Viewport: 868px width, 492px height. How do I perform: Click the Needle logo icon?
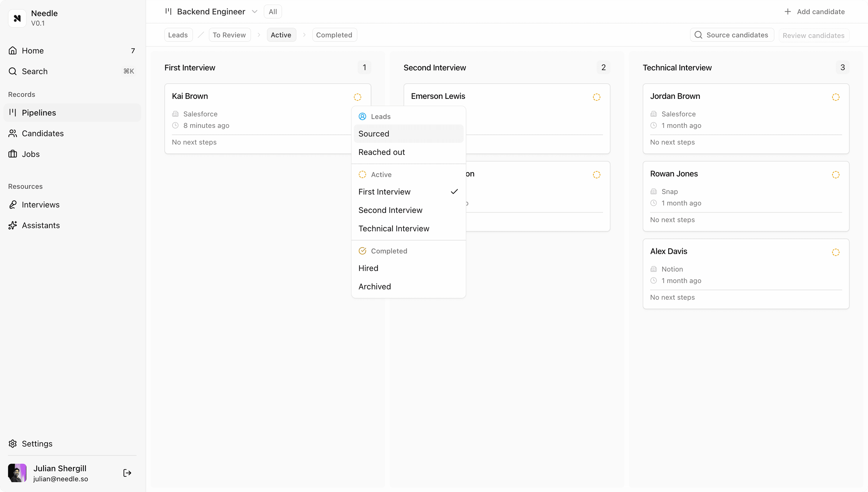point(17,18)
